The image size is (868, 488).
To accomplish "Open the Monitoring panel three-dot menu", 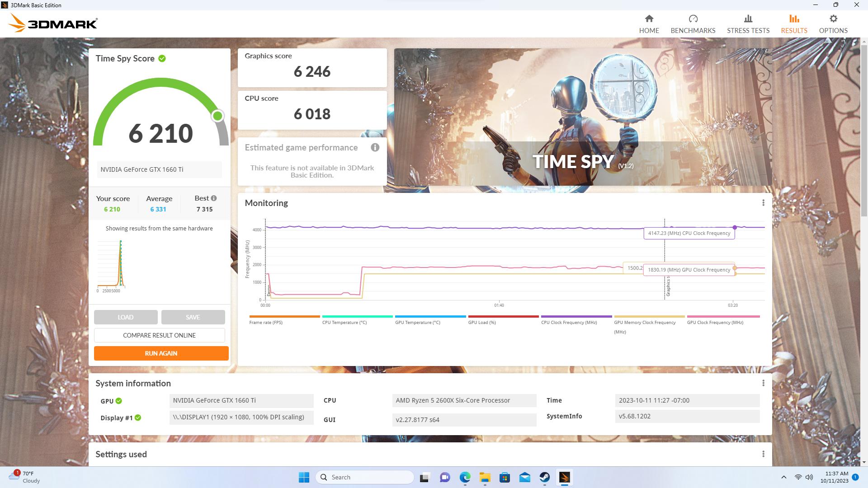I will [x=763, y=203].
